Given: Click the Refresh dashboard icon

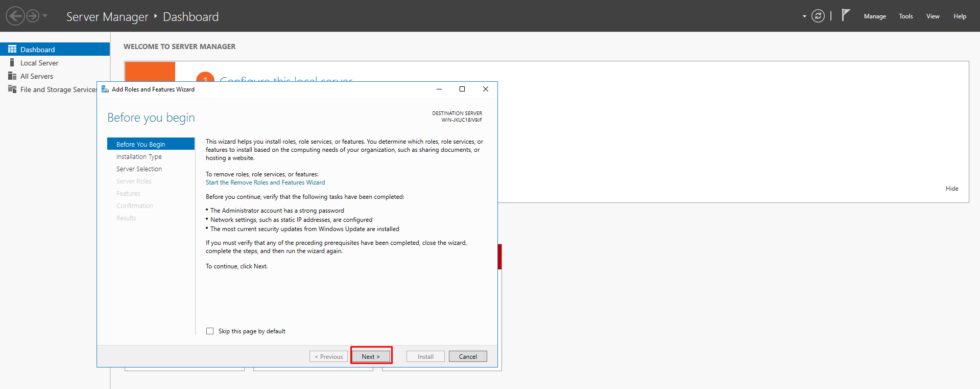Looking at the screenshot, I should click(818, 16).
